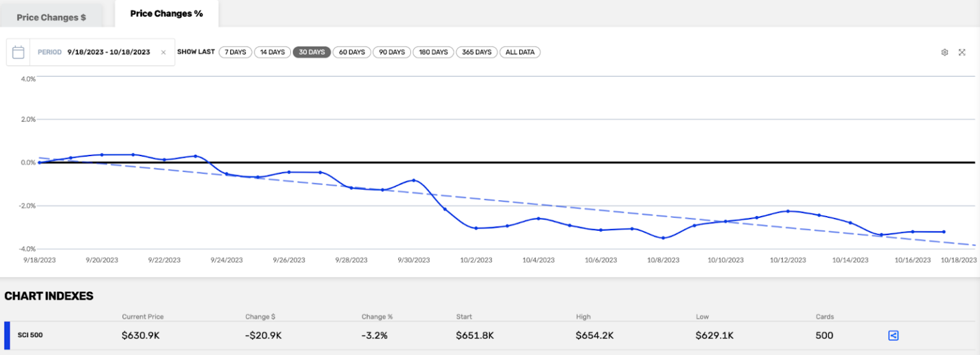Switch to Price Changes $ tab
The image size is (980, 355).
51,17
